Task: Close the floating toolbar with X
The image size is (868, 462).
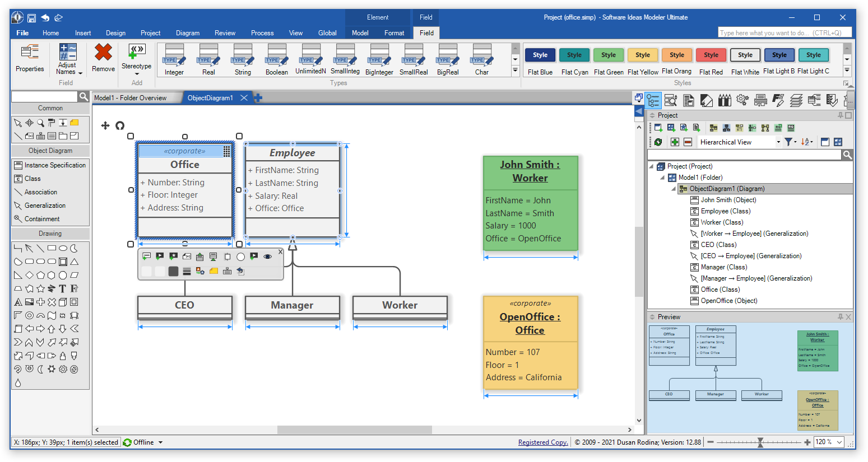Action: click(280, 252)
